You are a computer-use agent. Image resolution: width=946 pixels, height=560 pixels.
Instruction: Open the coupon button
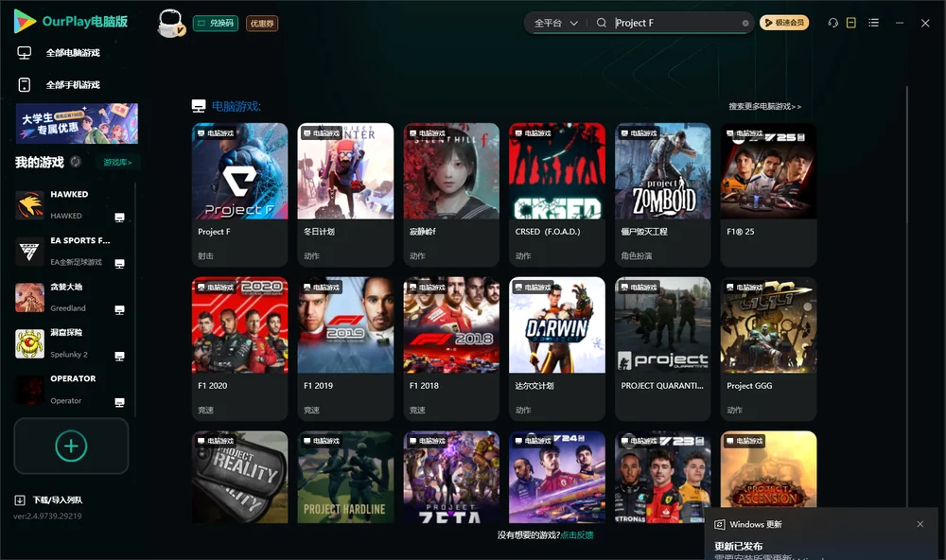tap(262, 24)
